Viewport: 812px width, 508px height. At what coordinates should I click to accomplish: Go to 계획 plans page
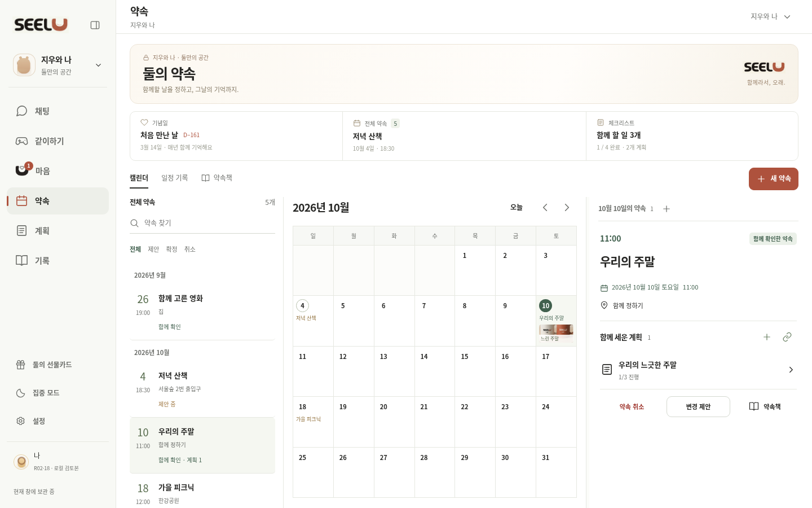[58, 231]
